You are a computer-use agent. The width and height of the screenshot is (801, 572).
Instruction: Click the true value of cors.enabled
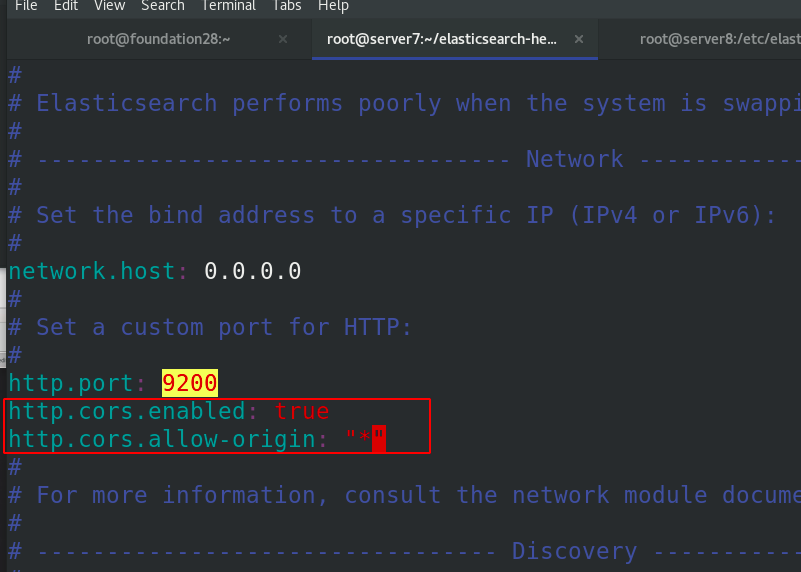click(302, 412)
